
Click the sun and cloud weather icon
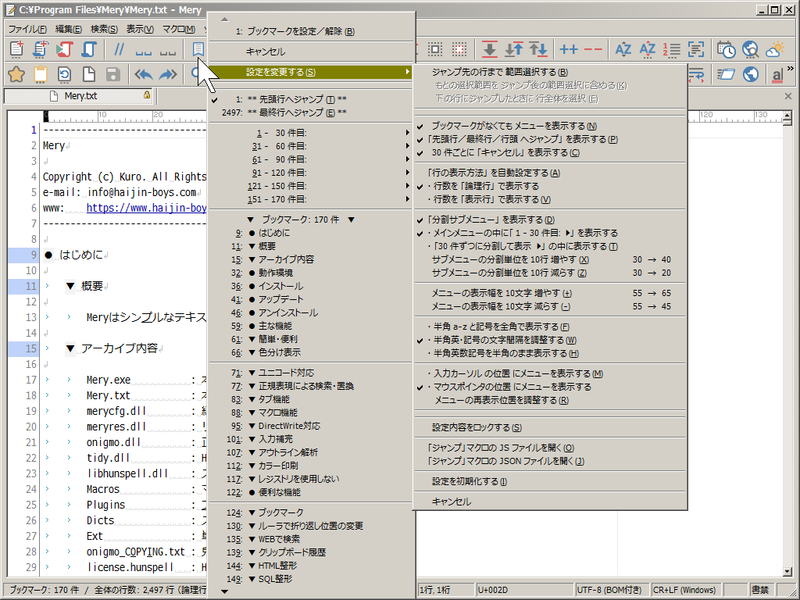774,49
